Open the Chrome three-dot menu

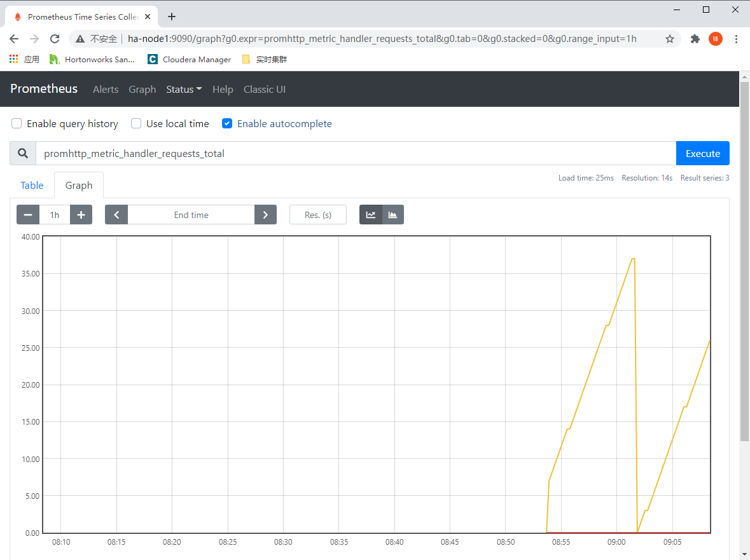[736, 39]
